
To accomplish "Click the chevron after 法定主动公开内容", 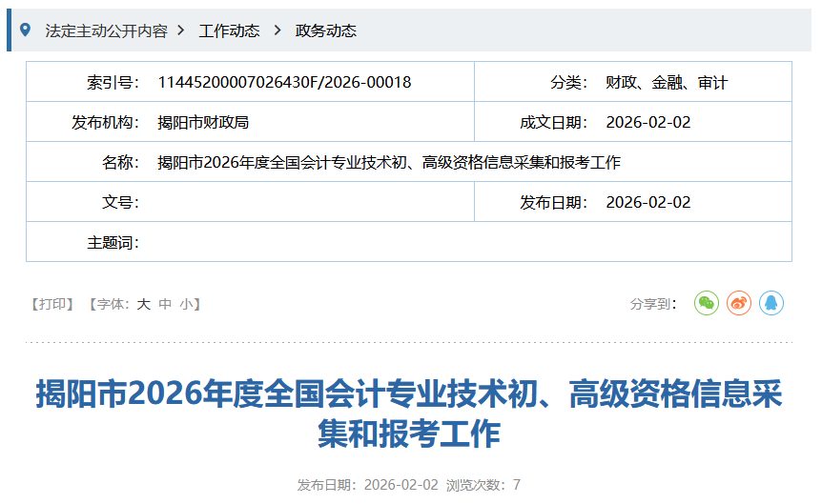I will (181, 30).
